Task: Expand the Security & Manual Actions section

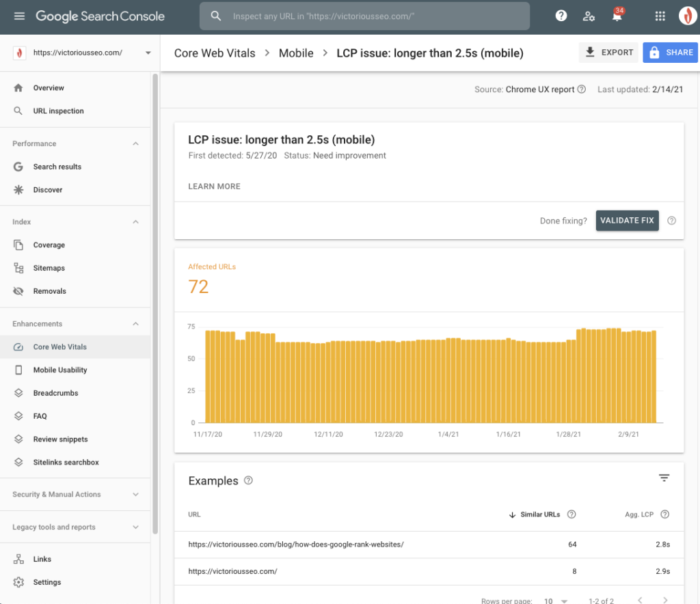Action: click(135, 495)
